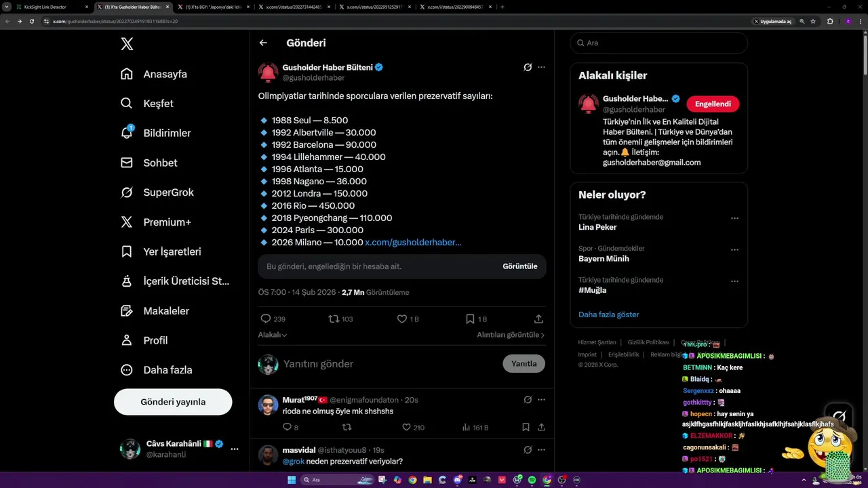This screenshot has width=868, height=488.
Task: Open account menu dots for Câvs Karahânli
Action: click(235, 449)
